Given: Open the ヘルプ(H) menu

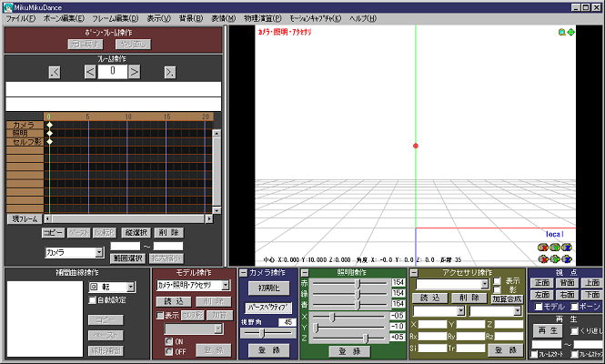Looking at the screenshot, I should click(363, 18).
